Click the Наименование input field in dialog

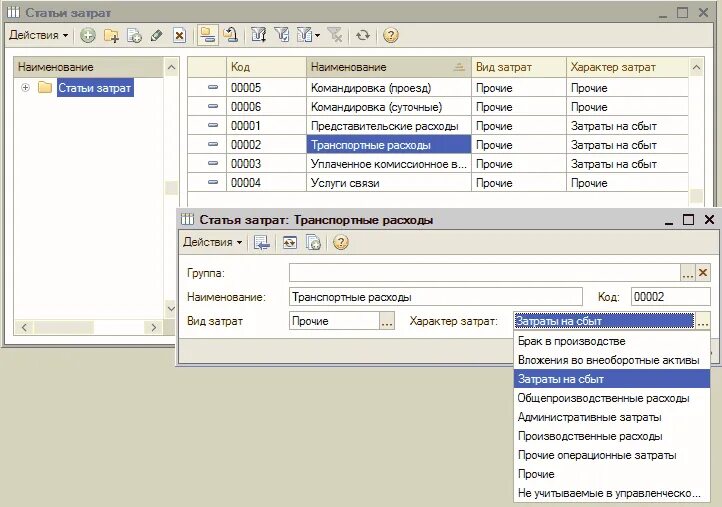pos(436,297)
